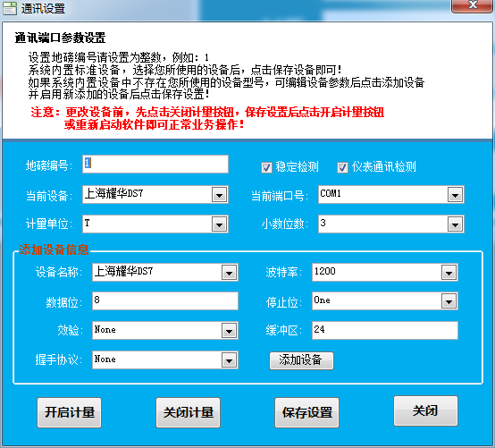Screen dimensions: 495x448
Task: Open the 握手协议 dropdown
Action: pyautogui.click(x=230, y=360)
